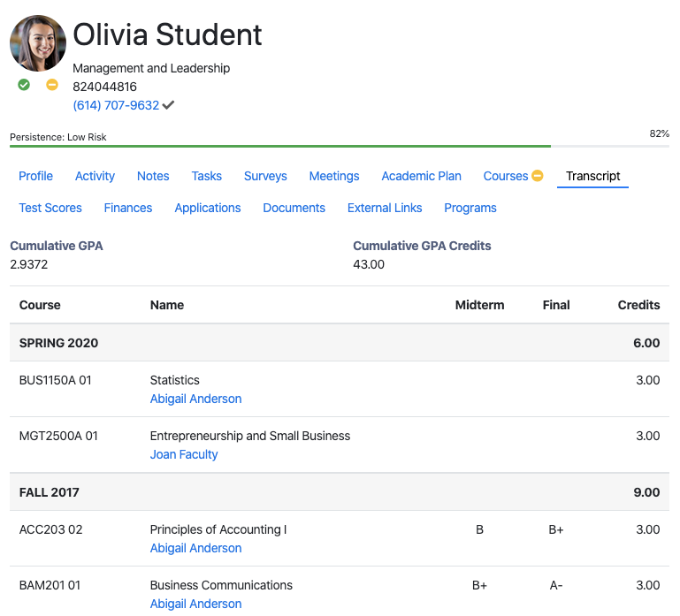Go to the Notes tab
This screenshot has width=680, height=616.
tap(153, 176)
